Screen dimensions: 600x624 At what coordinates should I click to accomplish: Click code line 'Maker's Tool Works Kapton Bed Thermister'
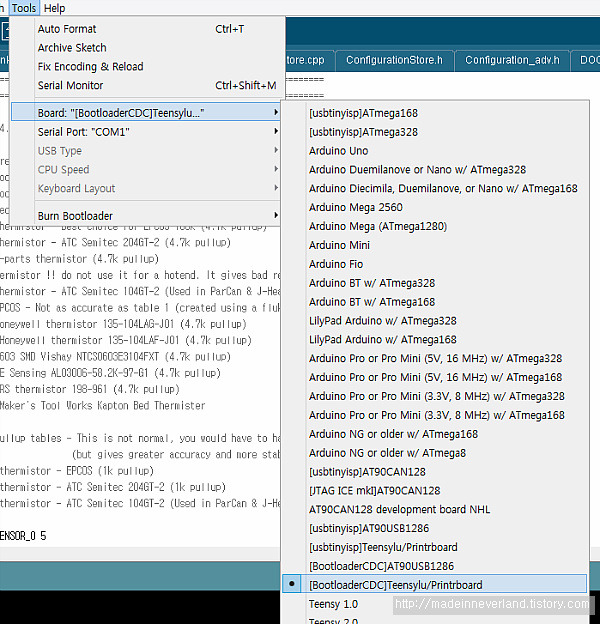coord(102,406)
